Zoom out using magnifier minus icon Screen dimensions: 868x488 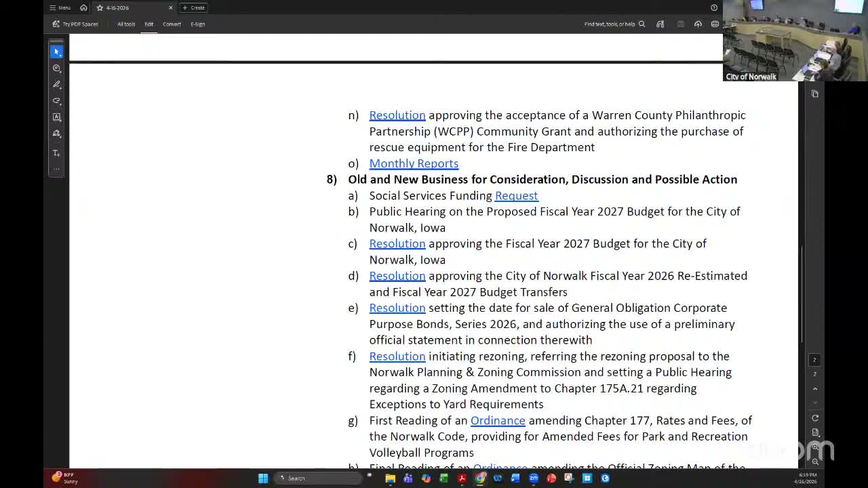815,461
